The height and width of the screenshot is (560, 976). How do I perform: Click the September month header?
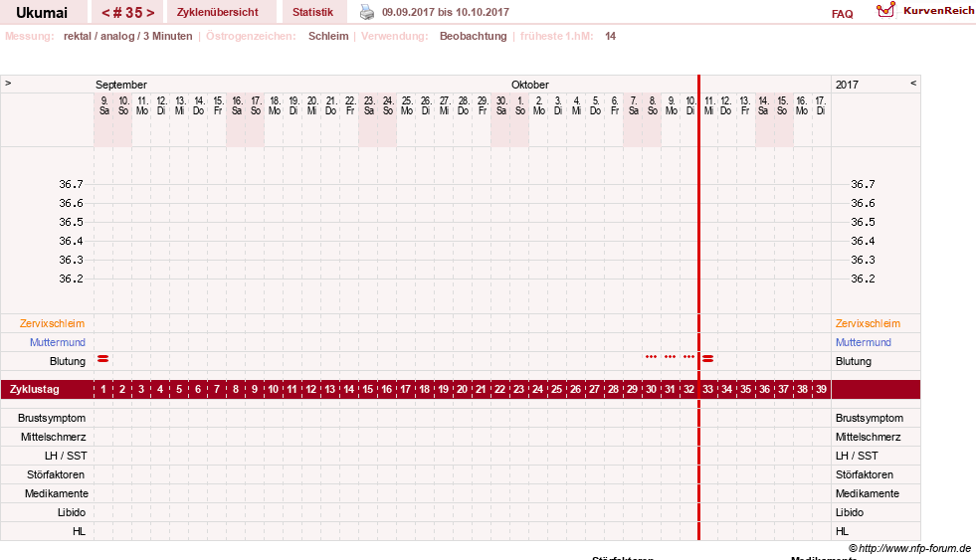[120, 85]
